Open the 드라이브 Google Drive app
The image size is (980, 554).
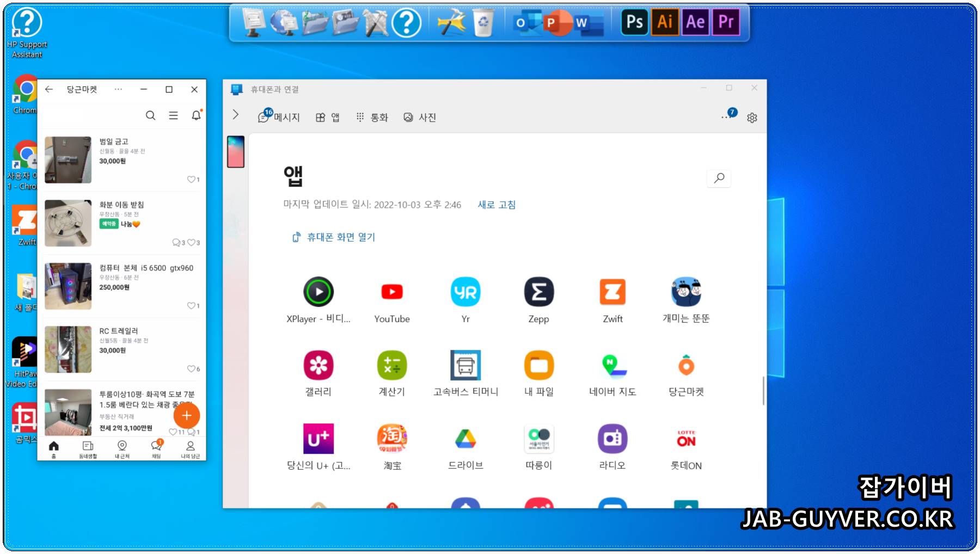click(x=465, y=439)
